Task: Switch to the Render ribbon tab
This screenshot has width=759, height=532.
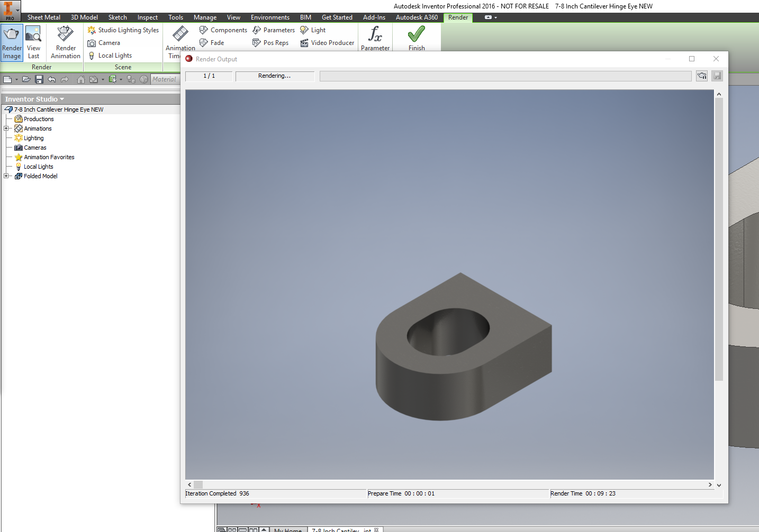Action: pyautogui.click(x=457, y=17)
